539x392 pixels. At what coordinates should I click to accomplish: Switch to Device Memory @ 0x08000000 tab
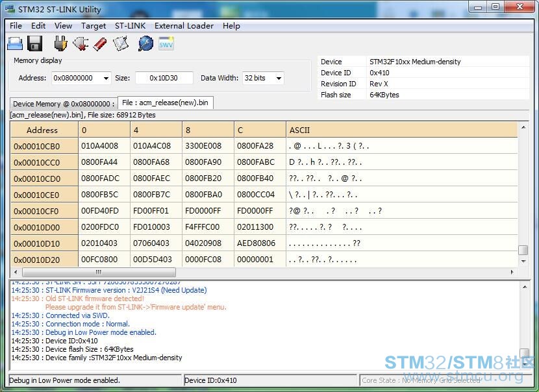[64, 104]
